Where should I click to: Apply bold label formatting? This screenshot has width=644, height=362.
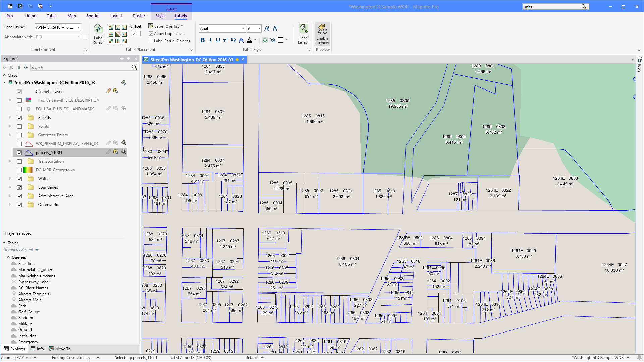(x=202, y=40)
